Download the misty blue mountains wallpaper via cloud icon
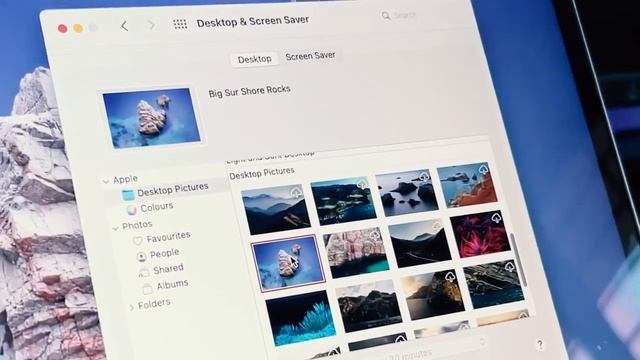The height and width of the screenshot is (360, 640). (x=296, y=193)
